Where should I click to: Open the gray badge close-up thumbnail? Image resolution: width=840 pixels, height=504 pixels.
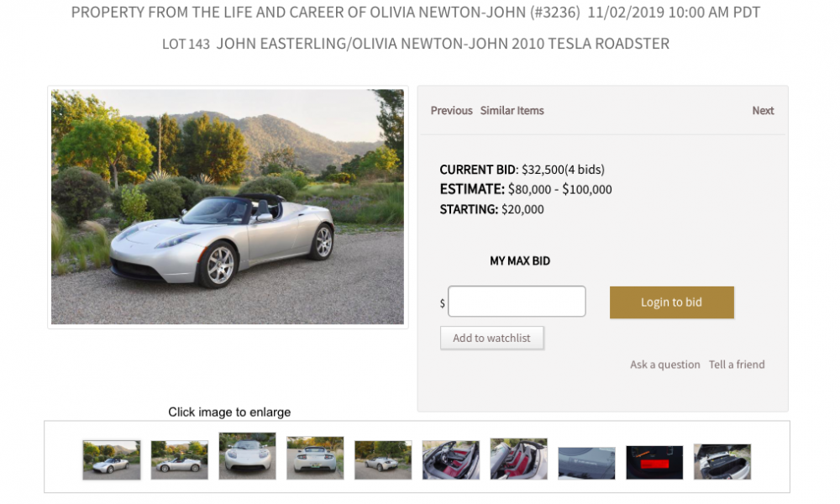pos(586,463)
